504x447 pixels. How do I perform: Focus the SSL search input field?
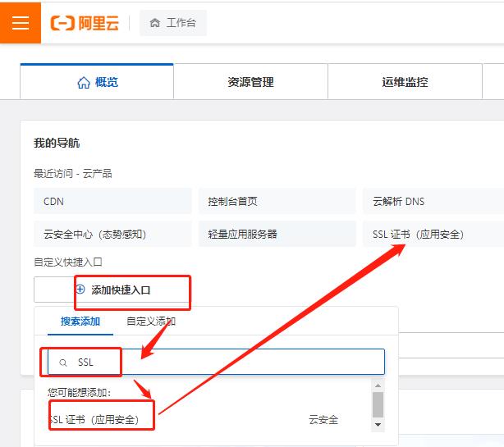click(x=216, y=362)
